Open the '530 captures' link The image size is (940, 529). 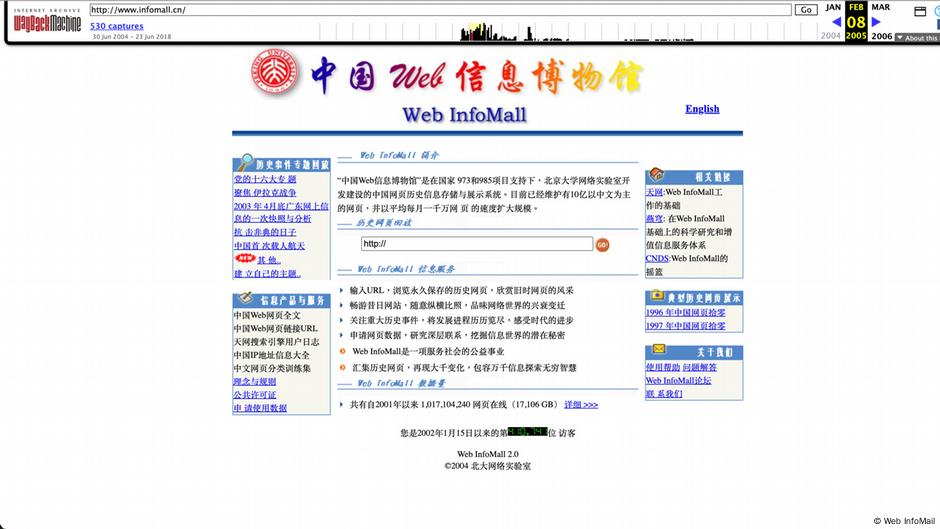tap(117, 26)
